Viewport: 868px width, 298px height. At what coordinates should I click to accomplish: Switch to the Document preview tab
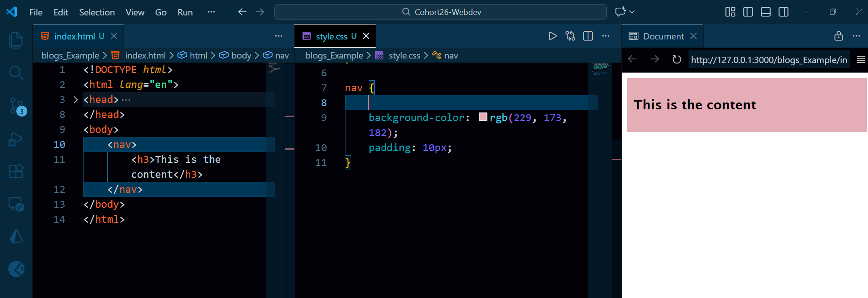point(663,36)
